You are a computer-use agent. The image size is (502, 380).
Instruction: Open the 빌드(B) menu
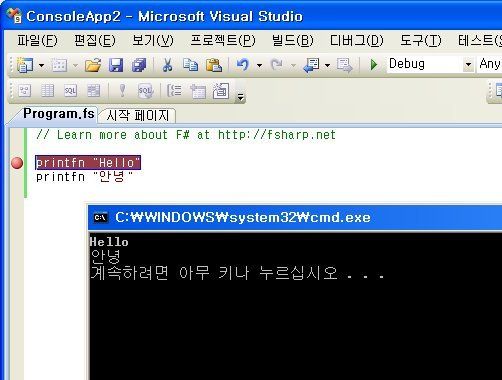(x=293, y=41)
